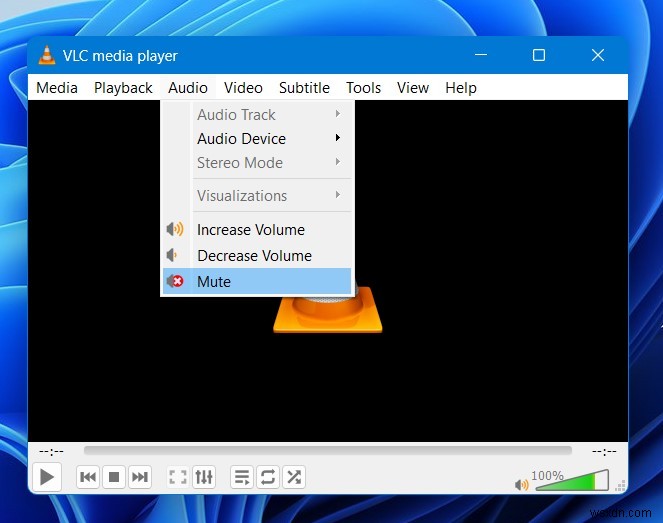Skip to the next media track

140,477
